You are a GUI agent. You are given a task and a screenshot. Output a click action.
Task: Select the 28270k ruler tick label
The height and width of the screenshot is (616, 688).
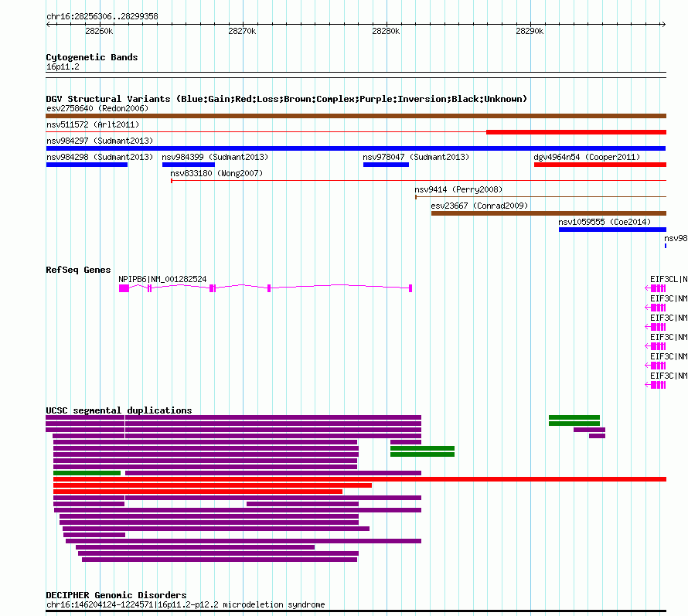242,31
